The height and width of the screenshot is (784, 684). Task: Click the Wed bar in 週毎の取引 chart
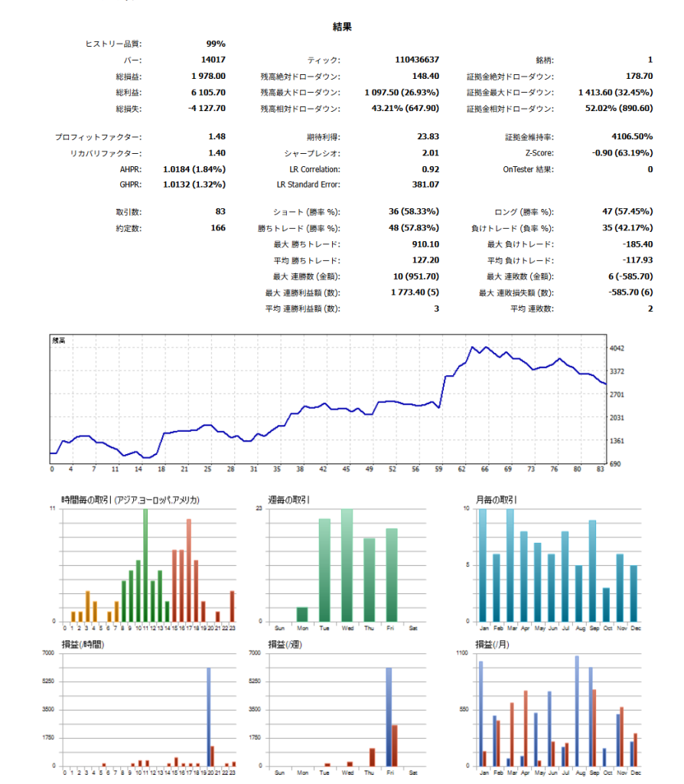(x=347, y=565)
